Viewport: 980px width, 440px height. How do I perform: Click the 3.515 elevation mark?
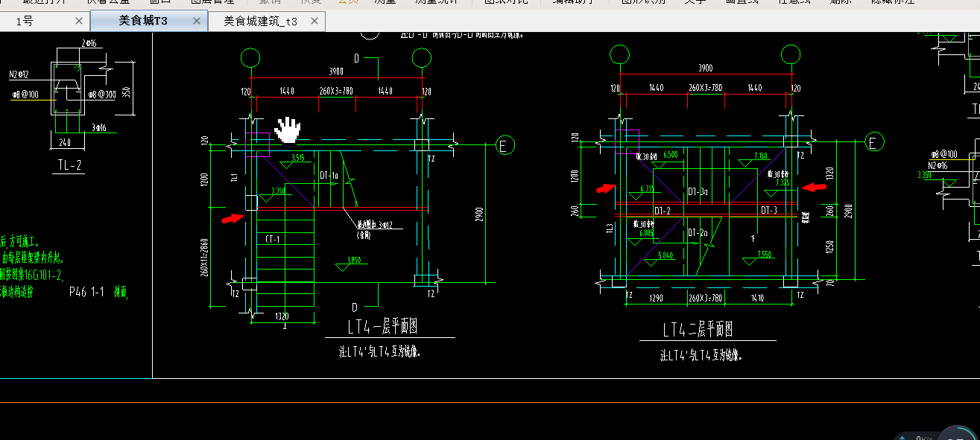coord(298,158)
